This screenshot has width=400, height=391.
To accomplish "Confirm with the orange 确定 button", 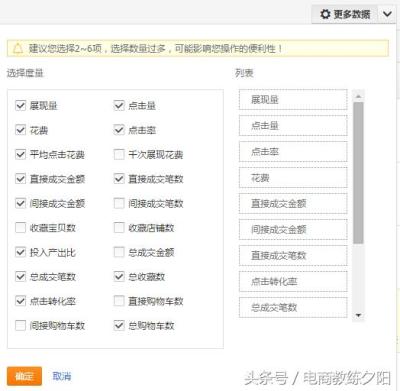I will [x=24, y=376].
